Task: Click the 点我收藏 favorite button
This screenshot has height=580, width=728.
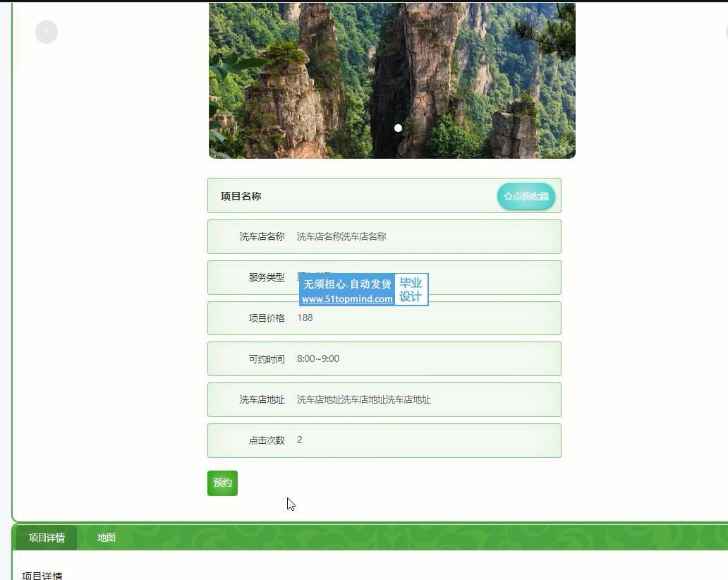Action: (526, 196)
